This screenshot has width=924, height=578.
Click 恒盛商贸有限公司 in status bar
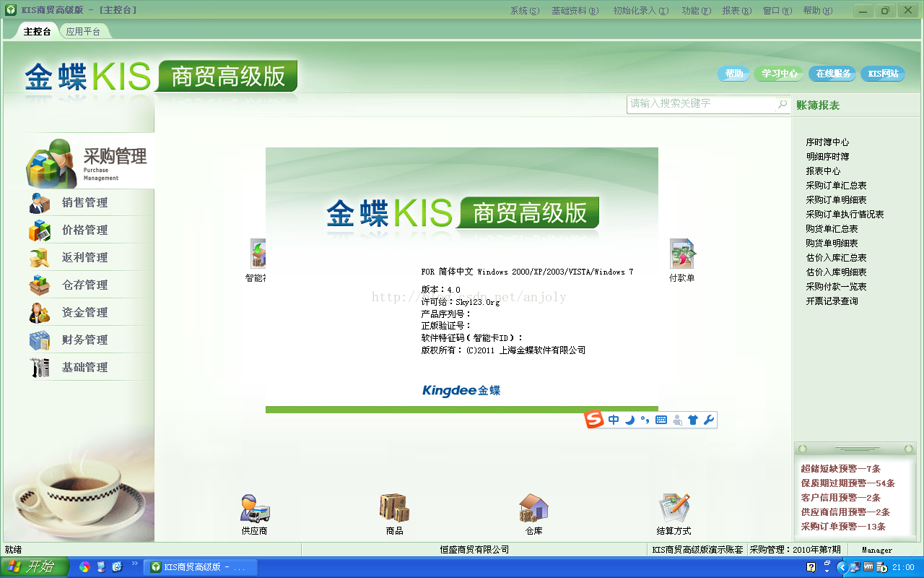pyautogui.click(x=474, y=550)
